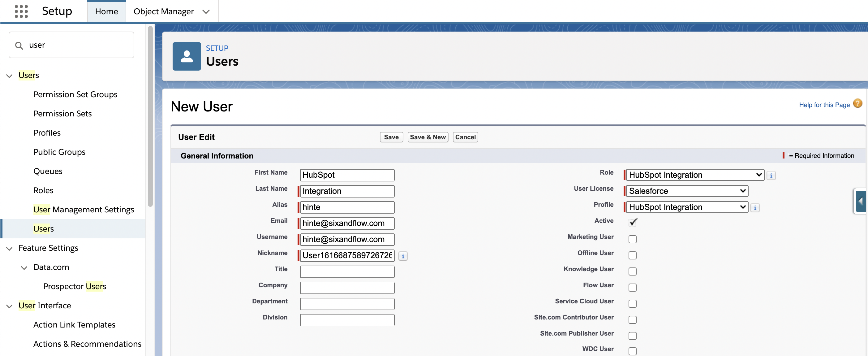Image resolution: width=868 pixels, height=356 pixels.
Task: Open the App Launcher dots icon
Action: (x=21, y=11)
